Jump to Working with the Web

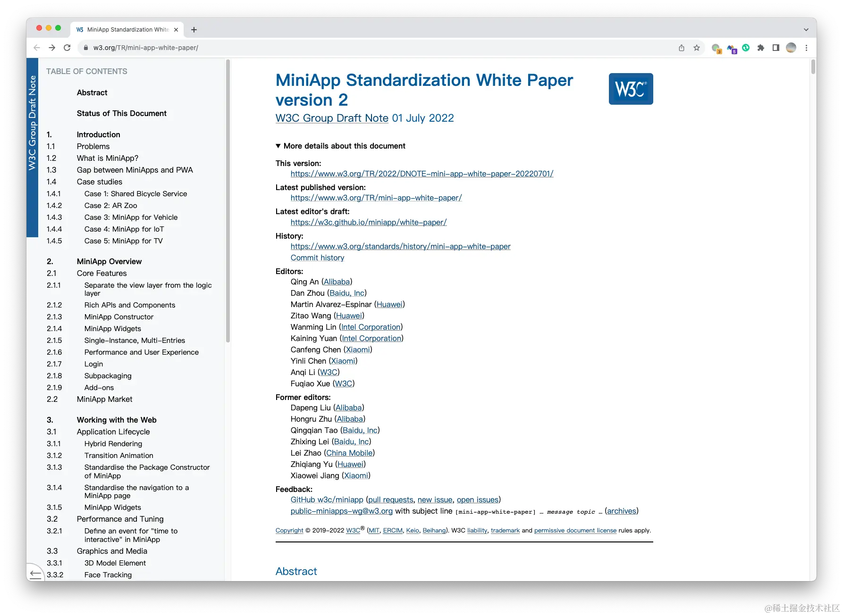(117, 420)
